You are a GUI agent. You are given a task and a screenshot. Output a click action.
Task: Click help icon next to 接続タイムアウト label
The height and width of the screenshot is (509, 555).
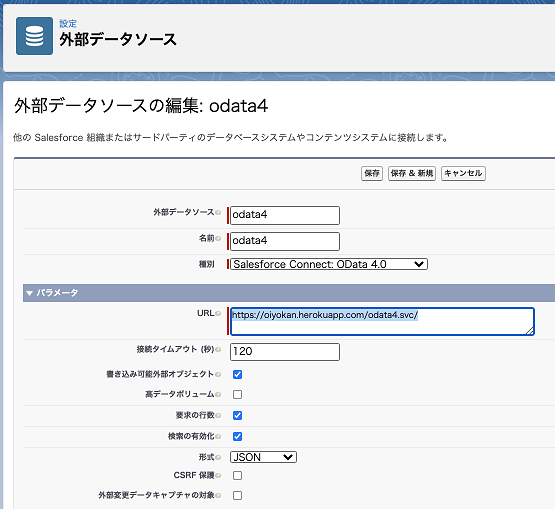(x=218, y=349)
